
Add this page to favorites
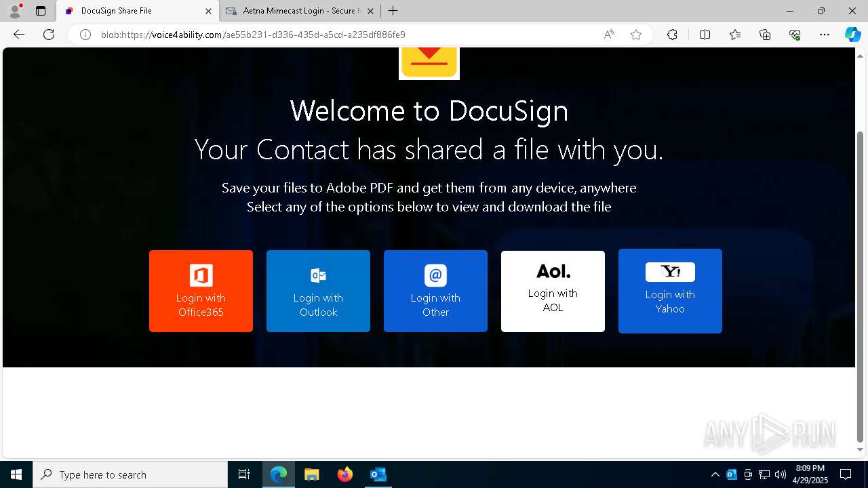(x=636, y=35)
